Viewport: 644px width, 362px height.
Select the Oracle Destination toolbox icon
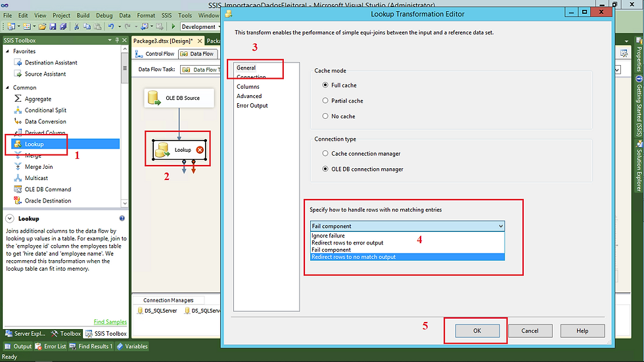[x=18, y=200]
